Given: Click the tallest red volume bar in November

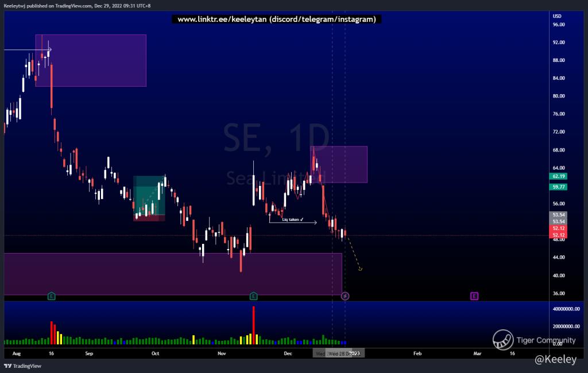Looking at the screenshot, I should click(x=253, y=325).
